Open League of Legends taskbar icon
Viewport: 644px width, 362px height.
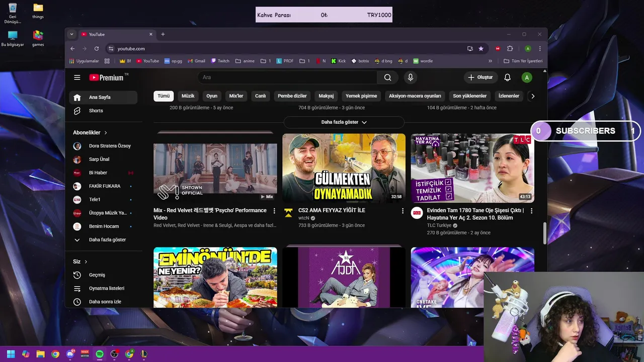pyautogui.click(x=144, y=354)
